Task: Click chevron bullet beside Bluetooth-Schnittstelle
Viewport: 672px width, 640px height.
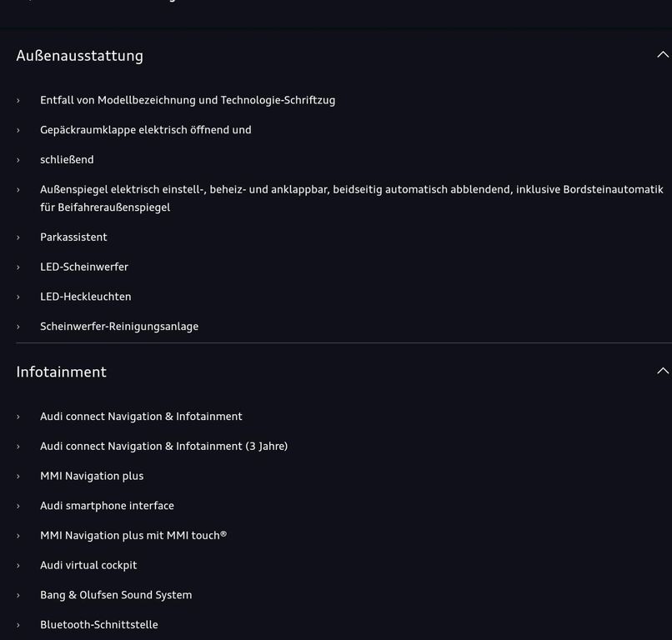Action: click(18, 626)
